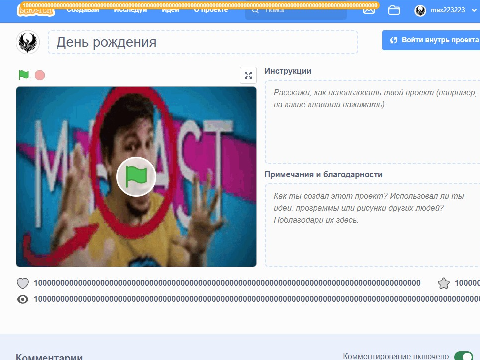The width and height of the screenshot is (480, 360).
Task: Favorite the project with the star icon
Action: [444, 283]
